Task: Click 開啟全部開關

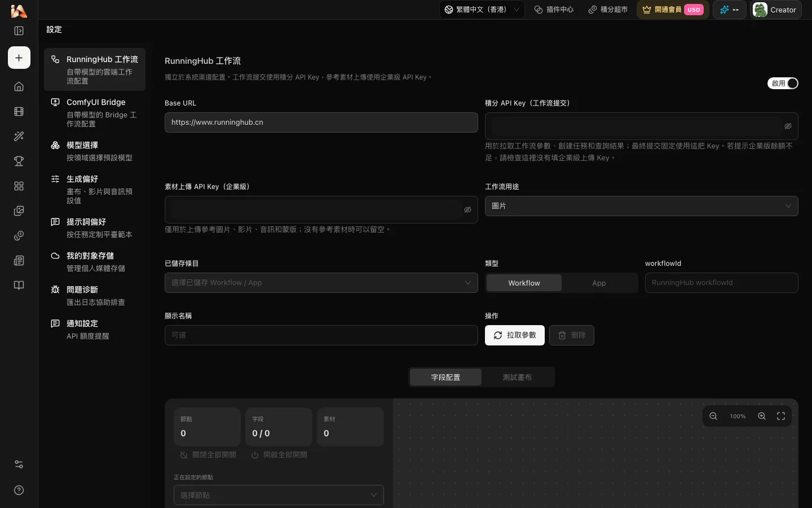Action: (x=279, y=454)
